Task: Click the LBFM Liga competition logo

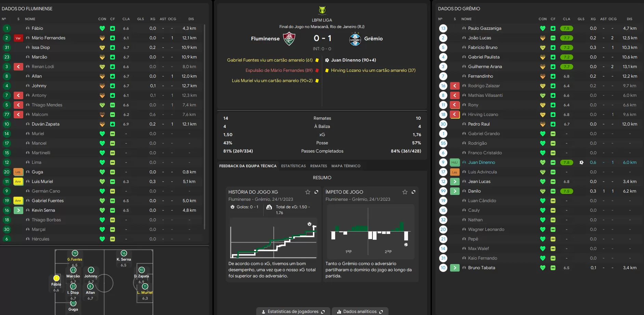Action: 322,10
